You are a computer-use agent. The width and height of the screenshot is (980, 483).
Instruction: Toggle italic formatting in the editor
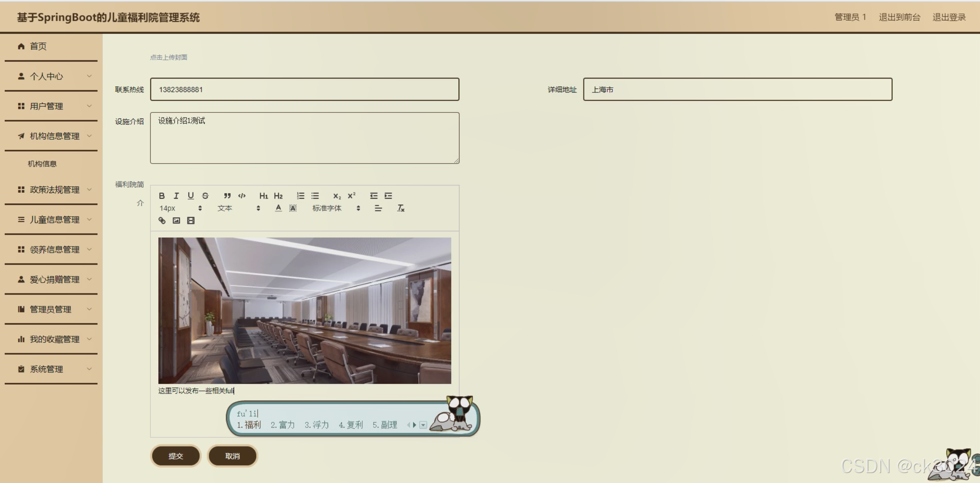tap(176, 196)
